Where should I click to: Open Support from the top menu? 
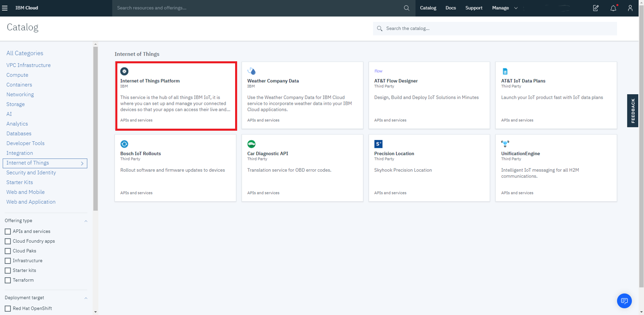(x=474, y=8)
